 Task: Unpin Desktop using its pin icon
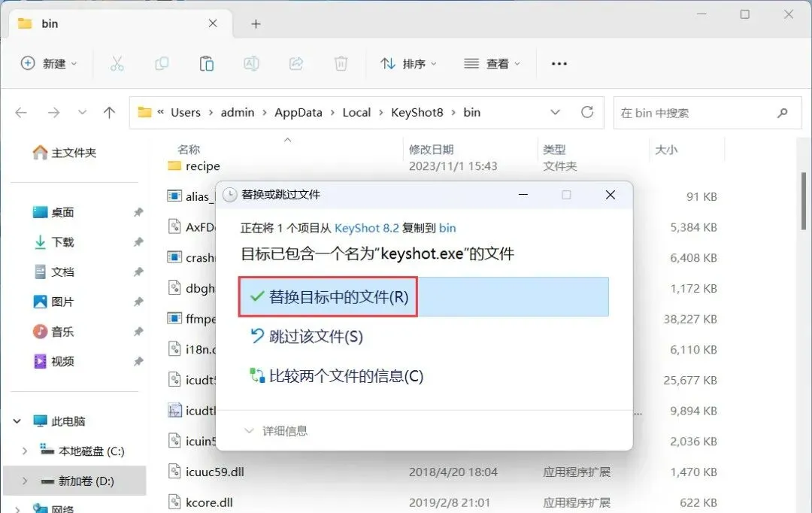click(138, 212)
